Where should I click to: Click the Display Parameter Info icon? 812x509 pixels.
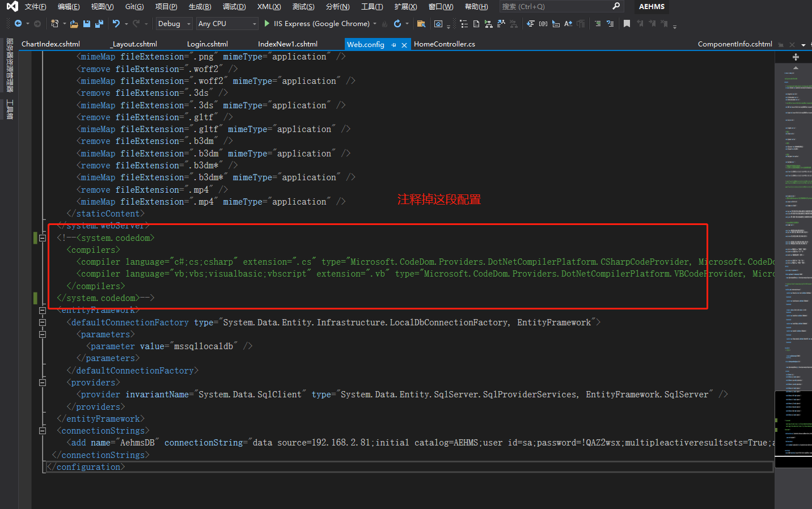[x=543, y=24]
